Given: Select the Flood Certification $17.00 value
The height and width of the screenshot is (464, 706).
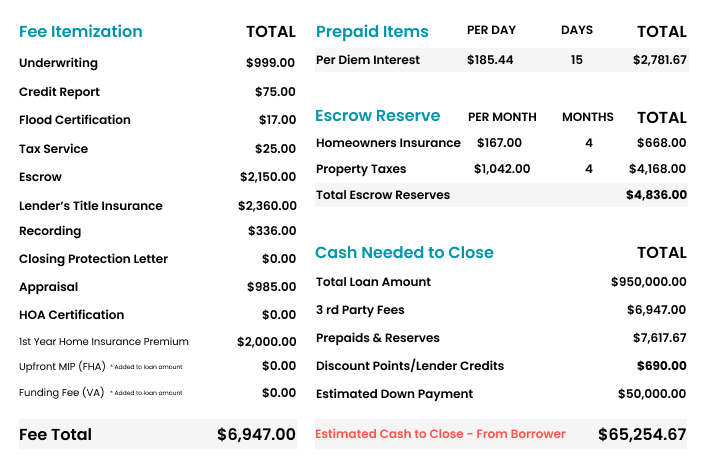Looking at the screenshot, I should pos(277,120).
